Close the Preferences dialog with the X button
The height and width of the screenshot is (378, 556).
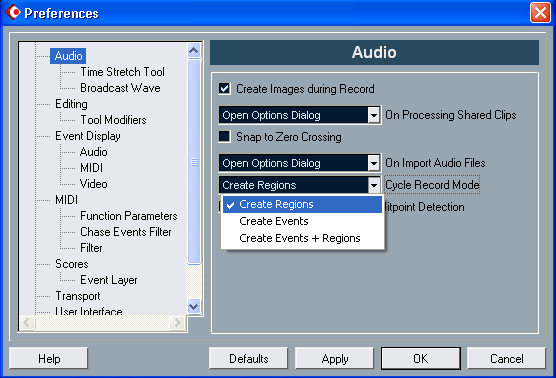(x=540, y=13)
